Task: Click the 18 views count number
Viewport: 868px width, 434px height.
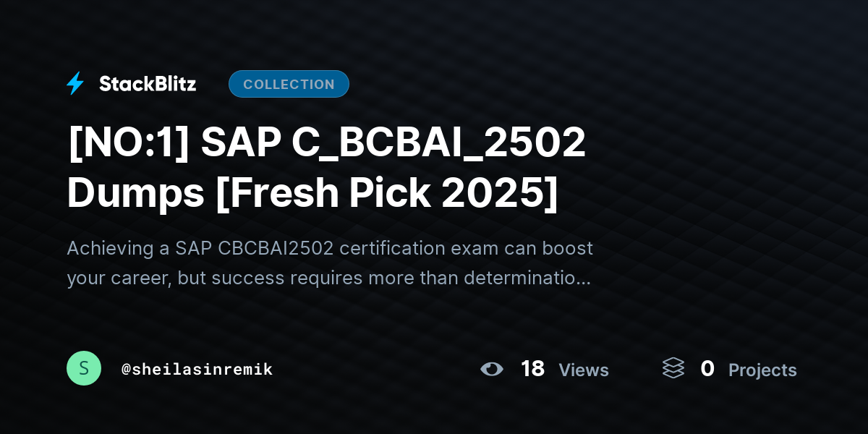Action: 532,369
